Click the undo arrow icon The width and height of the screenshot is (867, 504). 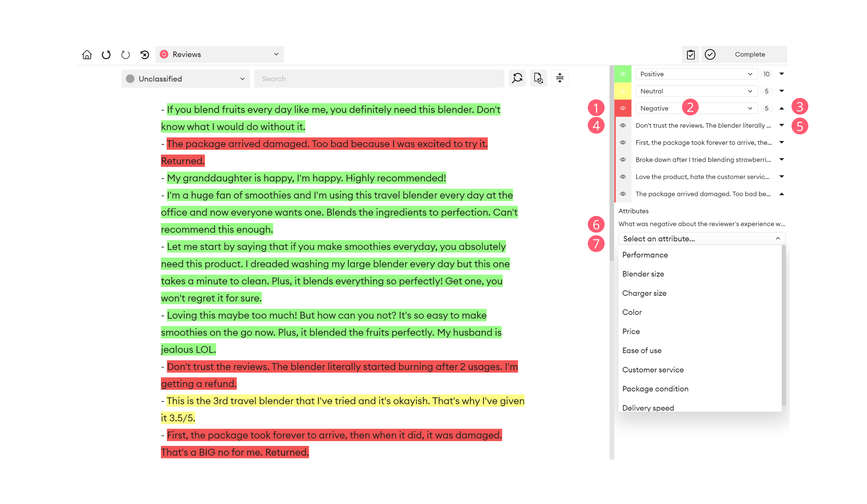[x=106, y=54]
